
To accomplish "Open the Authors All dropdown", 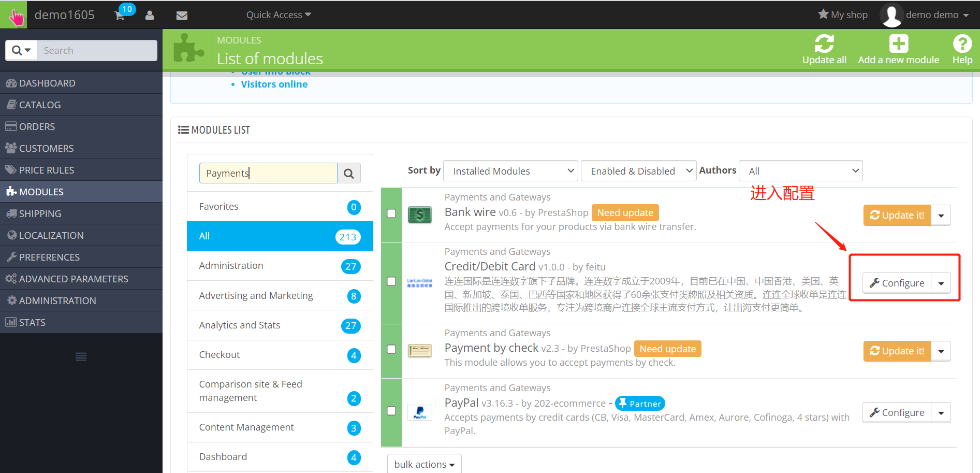I will [801, 171].
